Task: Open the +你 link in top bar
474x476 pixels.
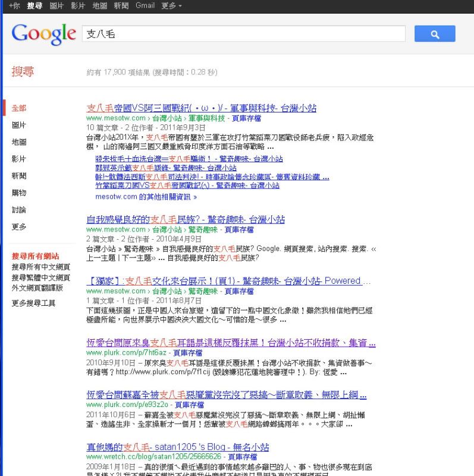Action: point(14,6)
